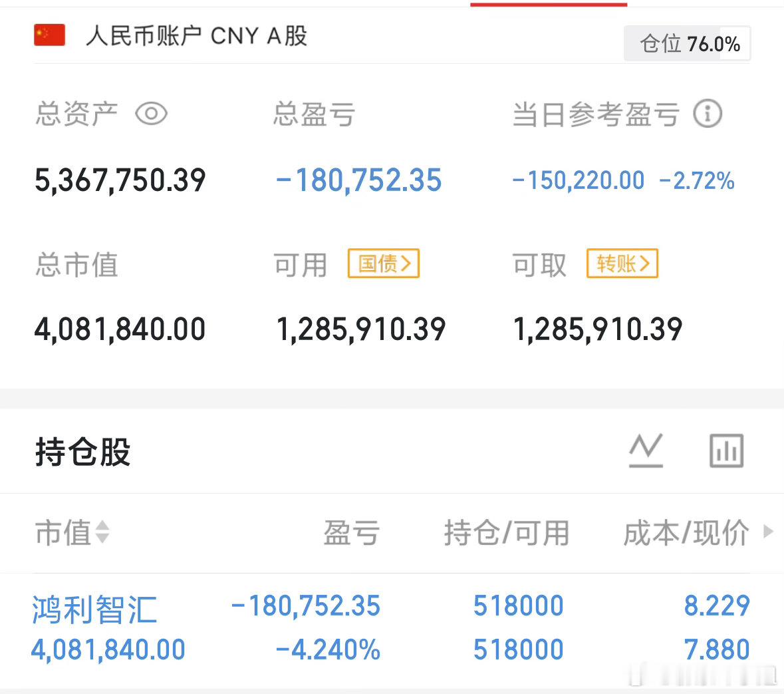Click the 持仓股 section title
Image resolution: width=784 pixels, height=694 pixels.
(83, 452)
